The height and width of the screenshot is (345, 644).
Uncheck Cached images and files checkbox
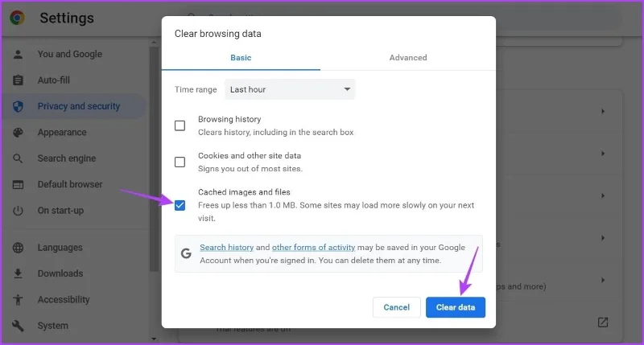click(180, 205)
